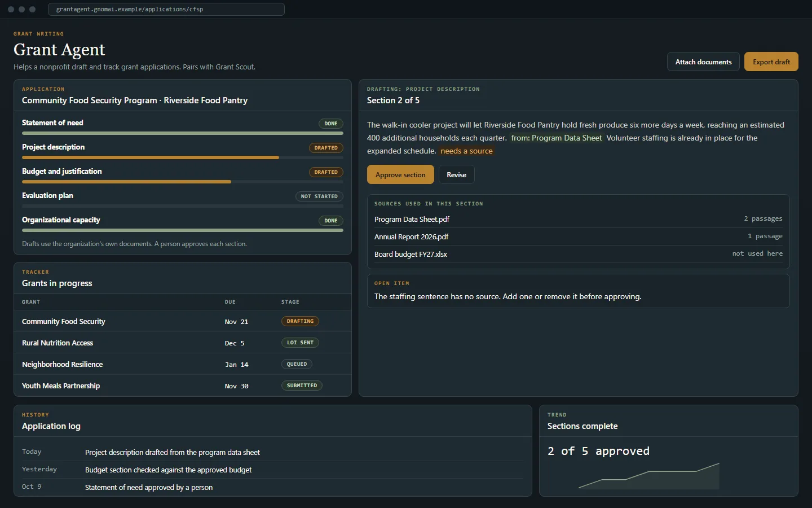Click the Project description progress bar

(x=182, y=157)
